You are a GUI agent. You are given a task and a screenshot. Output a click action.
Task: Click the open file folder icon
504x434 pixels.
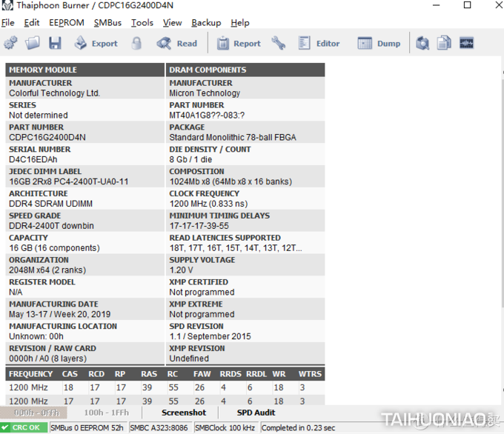33,43
